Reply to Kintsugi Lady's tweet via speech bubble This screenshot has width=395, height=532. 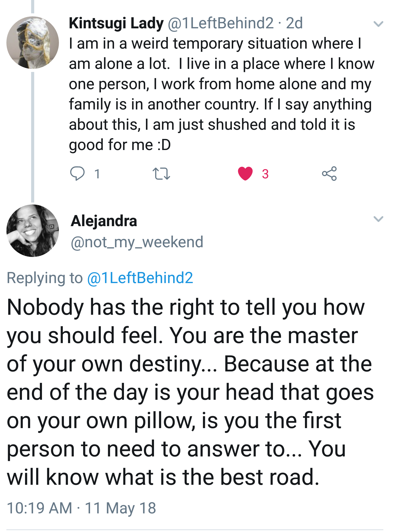tap(77, 174)
